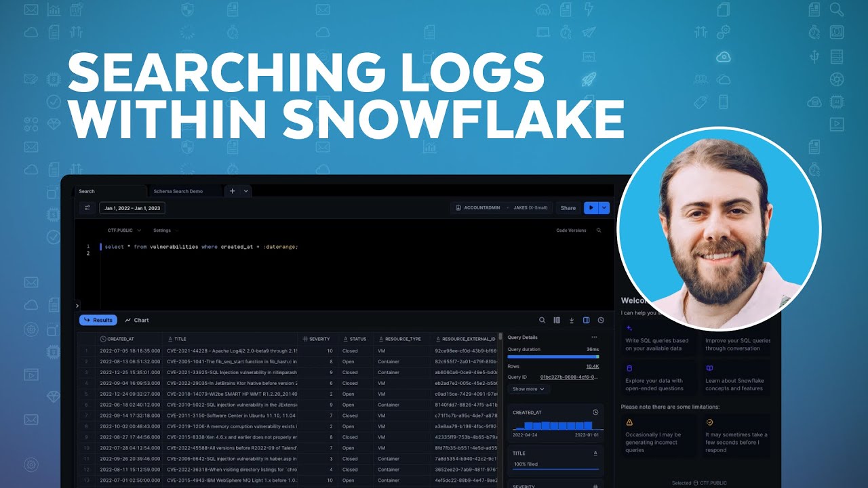Image resolution: width=868 pixels, height=488 pixels.
Task: Click clock icon on the few seconds card
Action: 709,422
